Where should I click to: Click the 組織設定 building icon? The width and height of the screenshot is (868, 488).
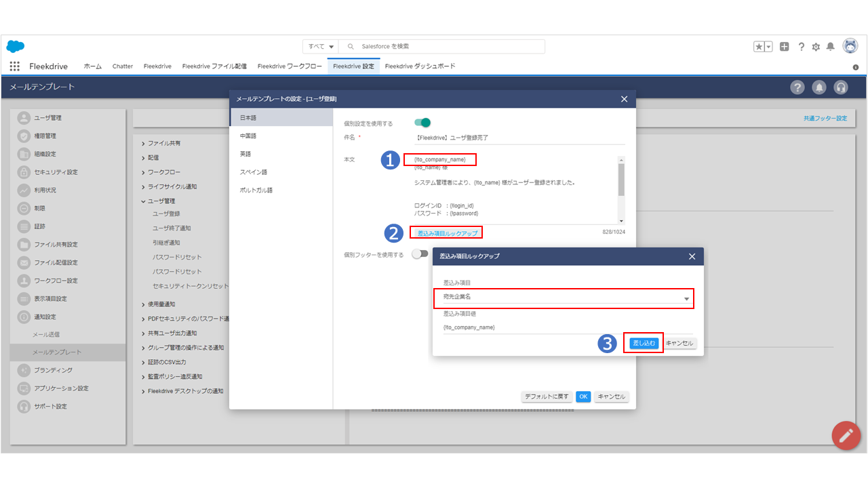(x=24, y=154)
